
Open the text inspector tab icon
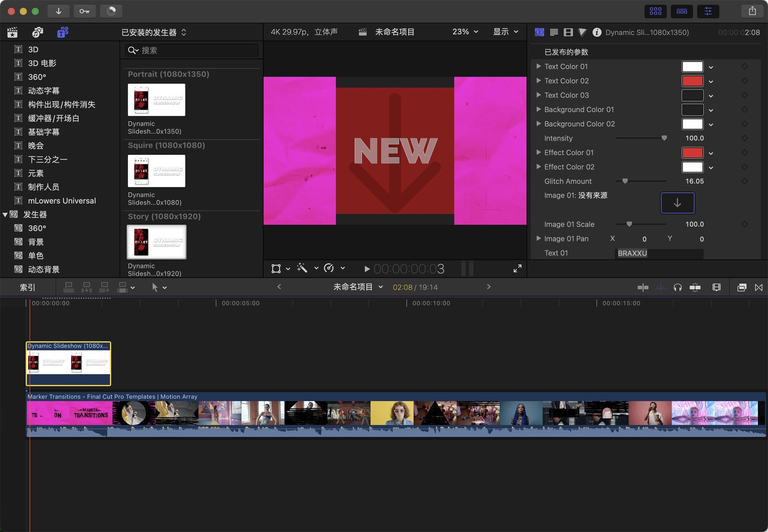(554, 32)
